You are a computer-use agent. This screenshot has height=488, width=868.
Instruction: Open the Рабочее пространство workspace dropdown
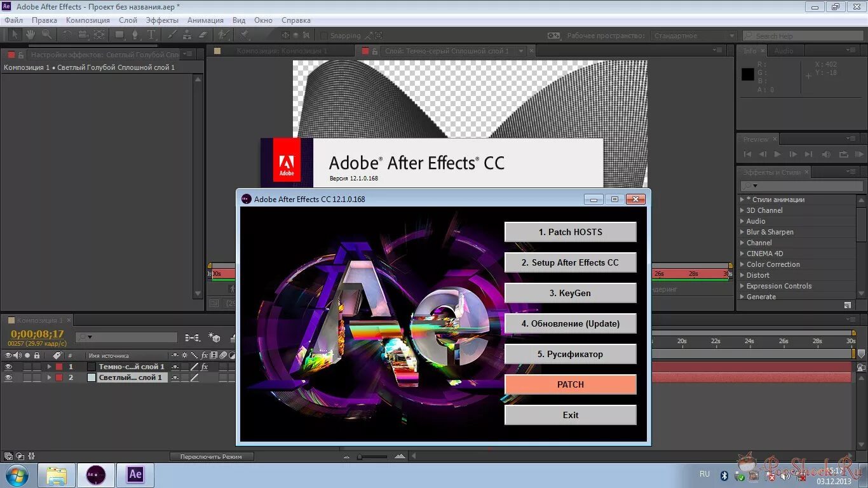coord(693,36)
